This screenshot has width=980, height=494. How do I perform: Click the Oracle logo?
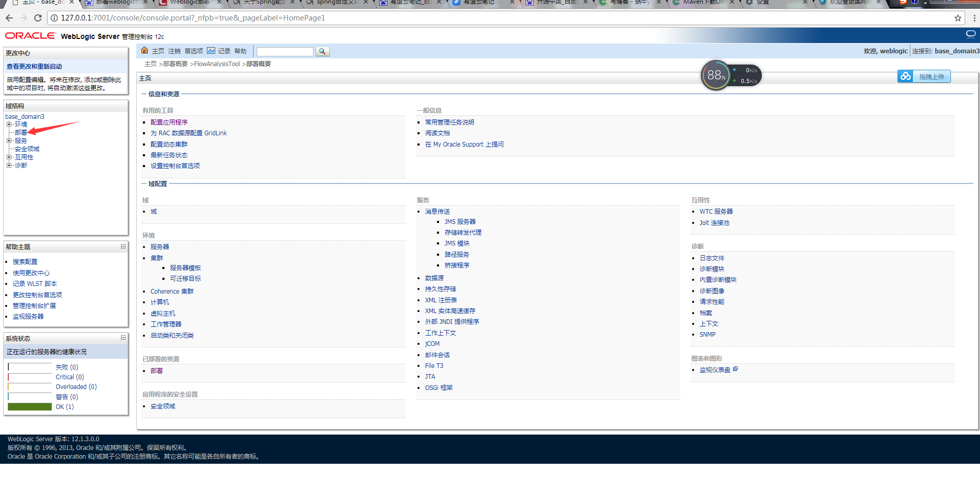(x=30, y=36)
